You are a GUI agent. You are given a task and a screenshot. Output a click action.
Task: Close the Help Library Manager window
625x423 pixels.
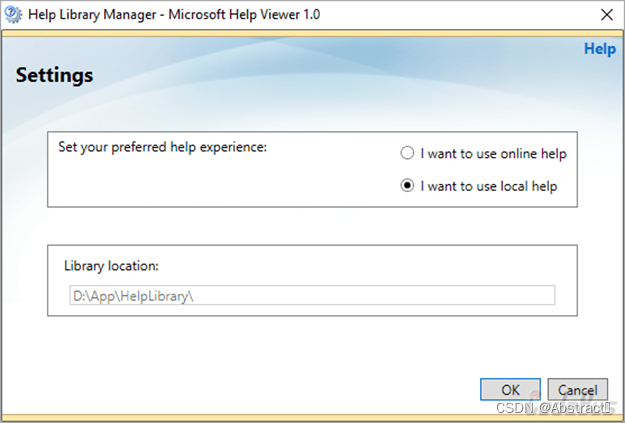[x=606, y=14]
